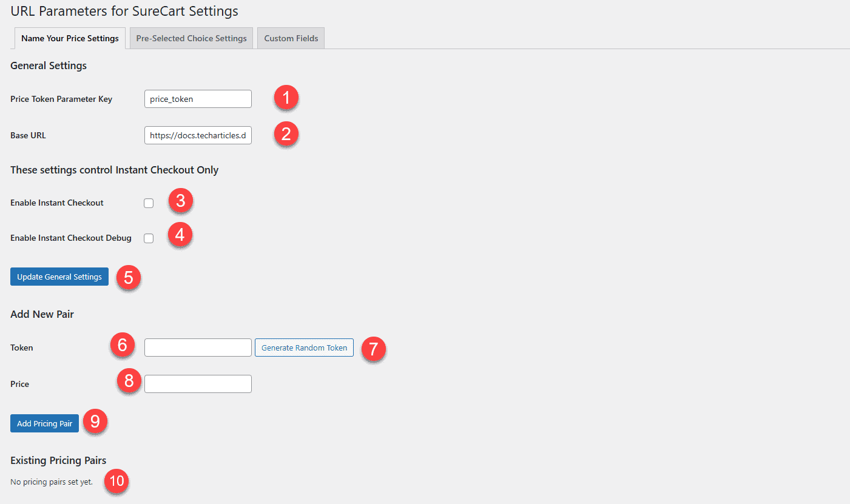The image size is (850, 504).
Task: Switch to Name Your Price Settings tab
Action: point(70,38)
